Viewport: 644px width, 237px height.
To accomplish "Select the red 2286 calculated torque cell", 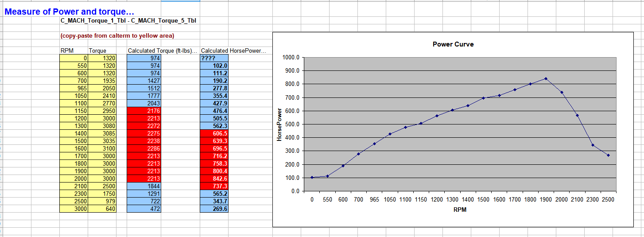I will pos(144,148).
